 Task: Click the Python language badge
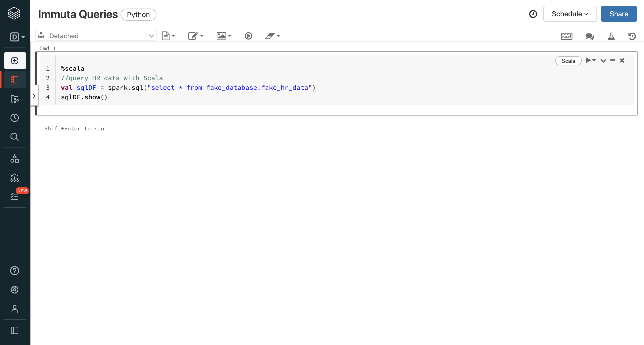coord(138,15)
